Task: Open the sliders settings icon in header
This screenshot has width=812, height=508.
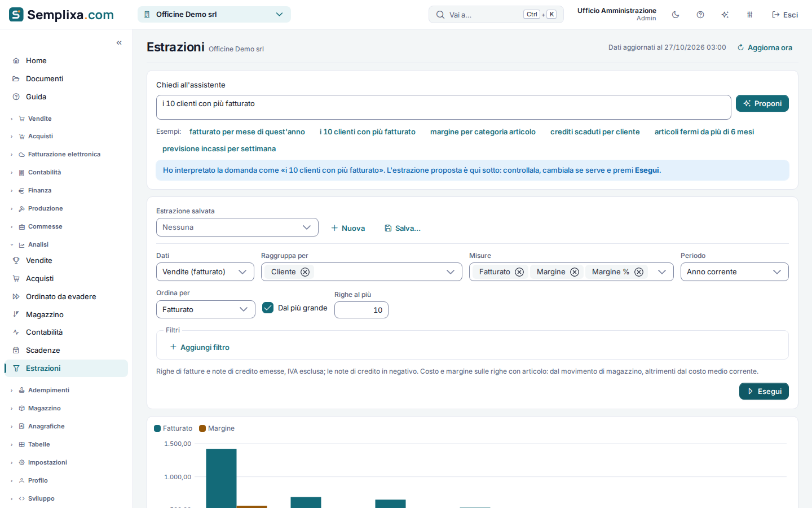Action: click(750, 15)
